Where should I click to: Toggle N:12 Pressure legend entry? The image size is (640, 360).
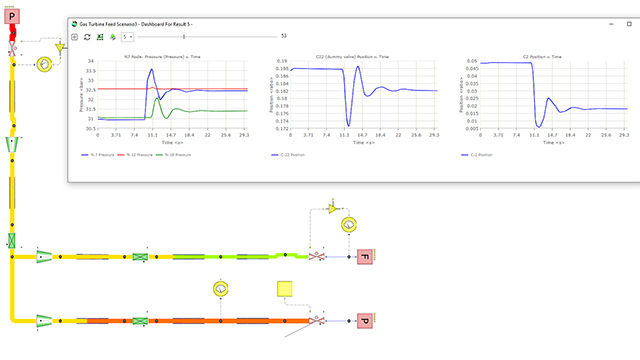[135, 155]
